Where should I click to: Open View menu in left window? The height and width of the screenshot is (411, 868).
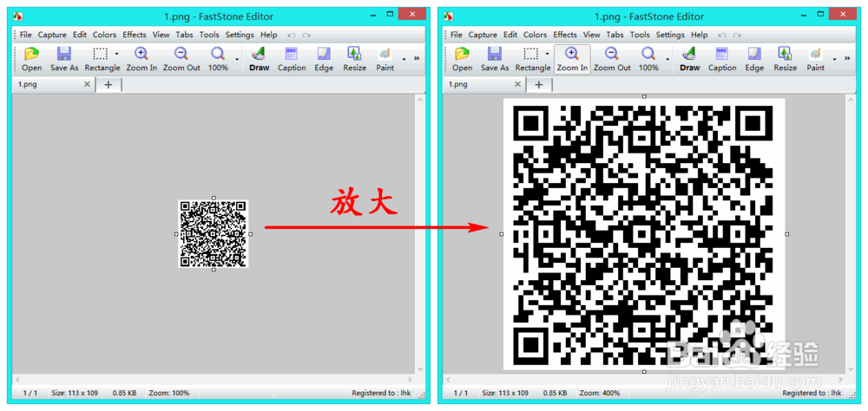pyautogui.click(x=161, y=35)
